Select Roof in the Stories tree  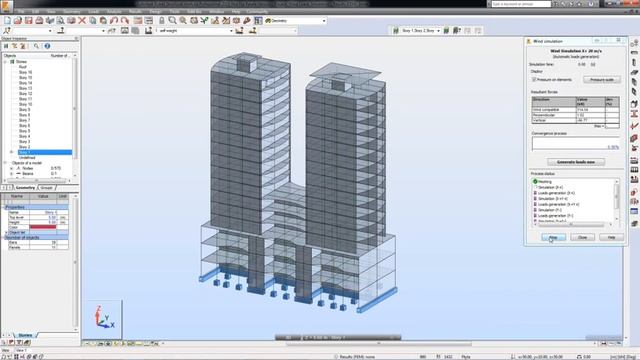23,67
